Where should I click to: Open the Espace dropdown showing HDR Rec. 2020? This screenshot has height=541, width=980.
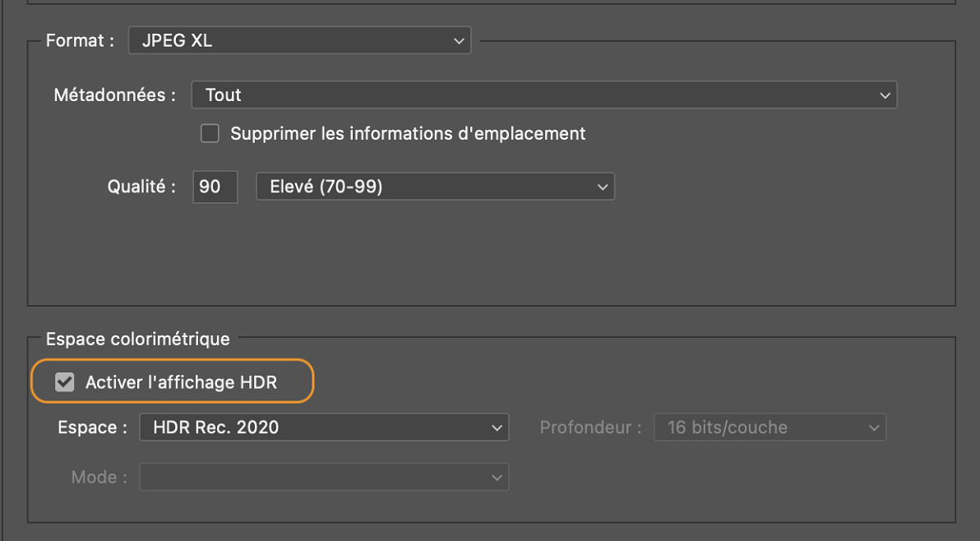323,428
